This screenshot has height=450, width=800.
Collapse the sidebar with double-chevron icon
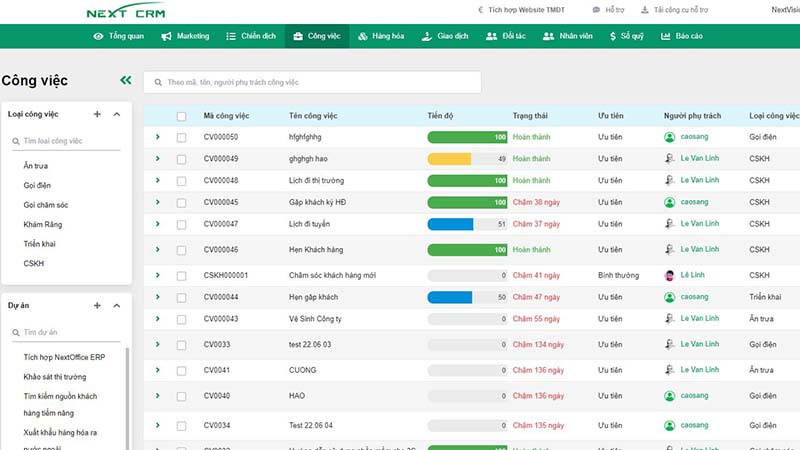click(126, 80)
